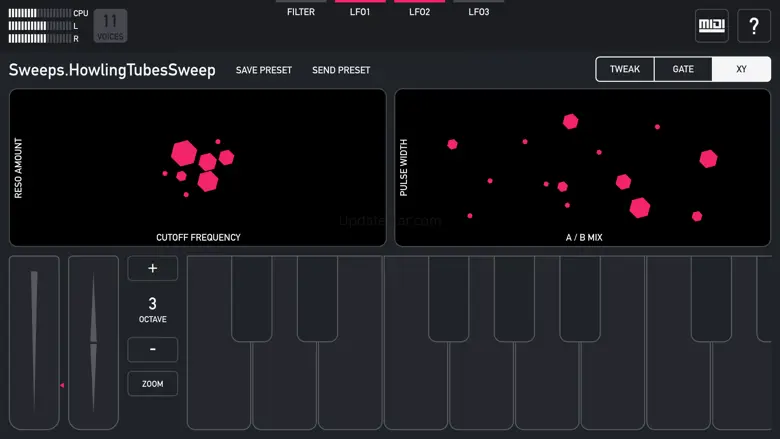Increase octave with the plus button
The image size is (780, 439).
[x=153, y=268]
